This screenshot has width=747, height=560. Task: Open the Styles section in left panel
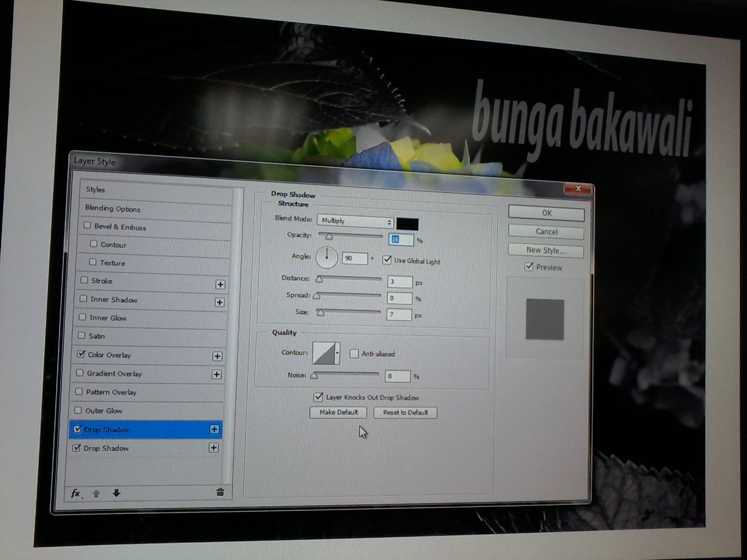coord(95,189)
